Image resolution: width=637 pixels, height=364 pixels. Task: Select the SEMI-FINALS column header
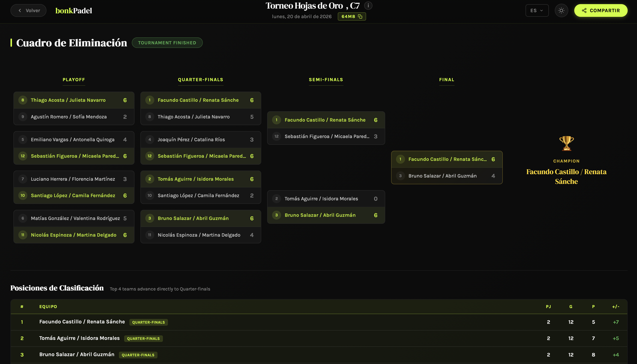pos(326,79)
